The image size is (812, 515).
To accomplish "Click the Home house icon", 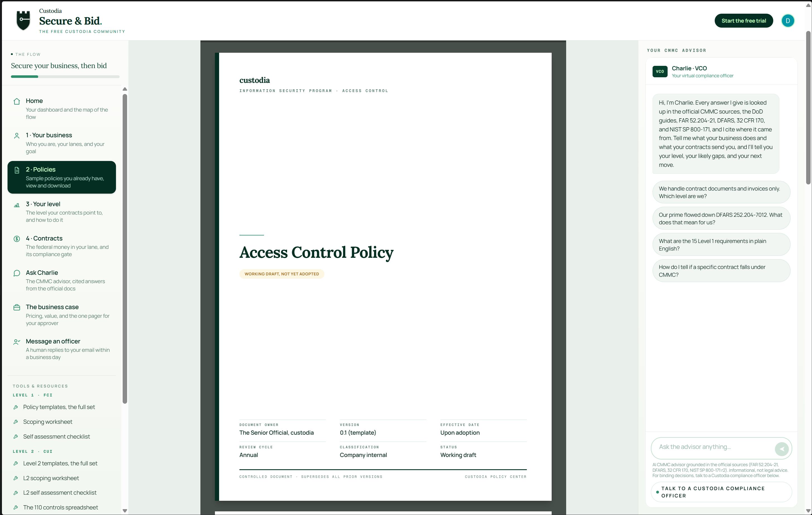I will [x=17, y=101].
